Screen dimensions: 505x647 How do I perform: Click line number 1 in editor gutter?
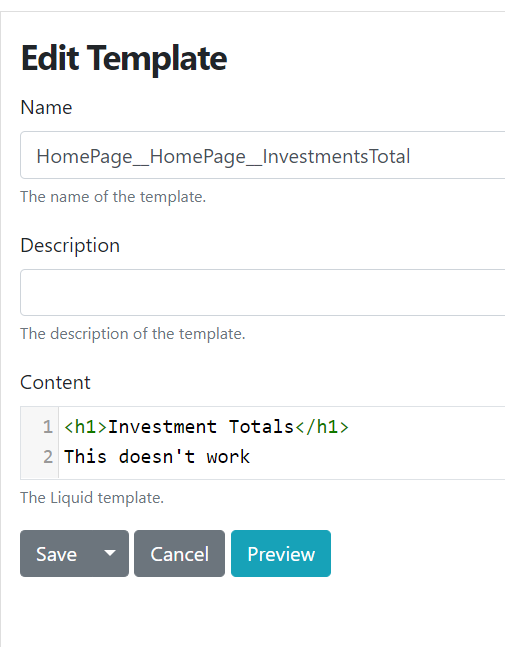tap(48, 427)
